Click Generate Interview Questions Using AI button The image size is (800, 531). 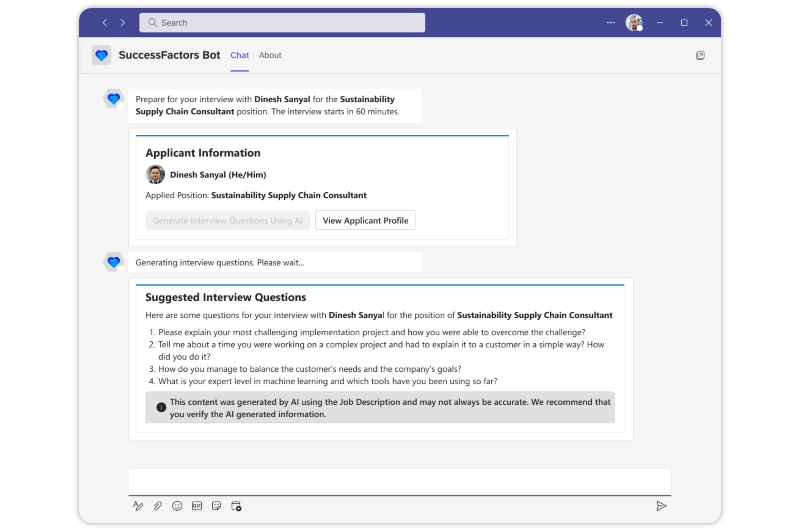(228, 220)
